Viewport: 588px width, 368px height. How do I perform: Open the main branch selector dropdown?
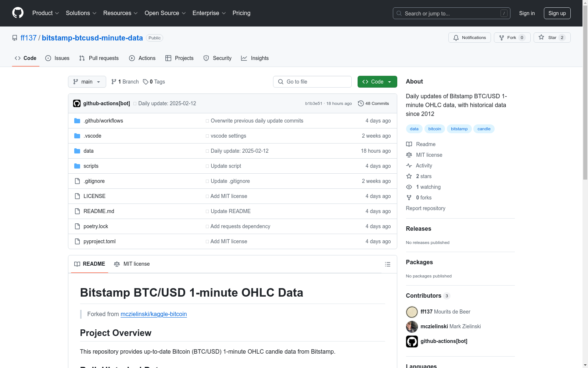pyautogui.click(x=87, y=82)
